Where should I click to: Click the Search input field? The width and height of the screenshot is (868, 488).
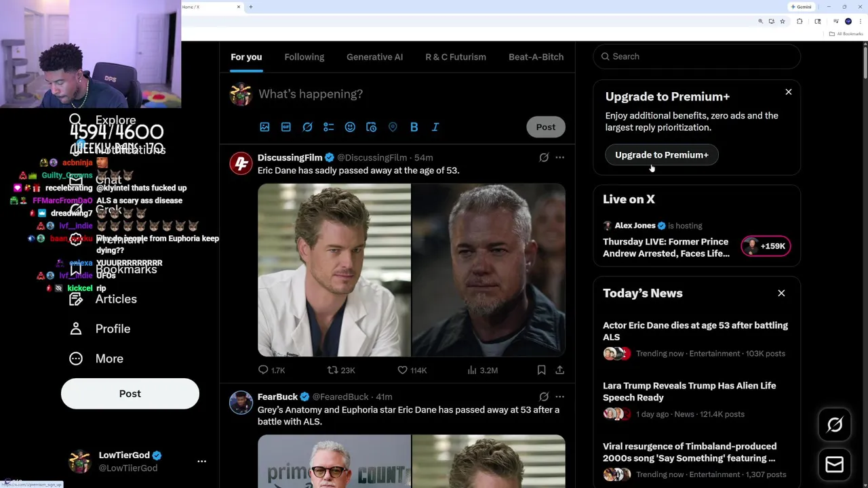pyautogui.click(x=697, y=56)
